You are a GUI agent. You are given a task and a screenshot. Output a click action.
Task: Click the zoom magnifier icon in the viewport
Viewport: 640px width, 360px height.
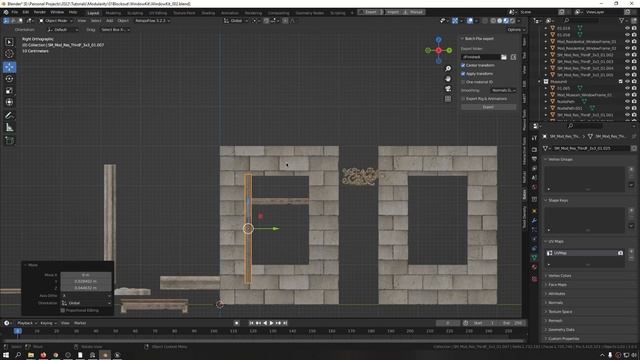click(448, 69)
